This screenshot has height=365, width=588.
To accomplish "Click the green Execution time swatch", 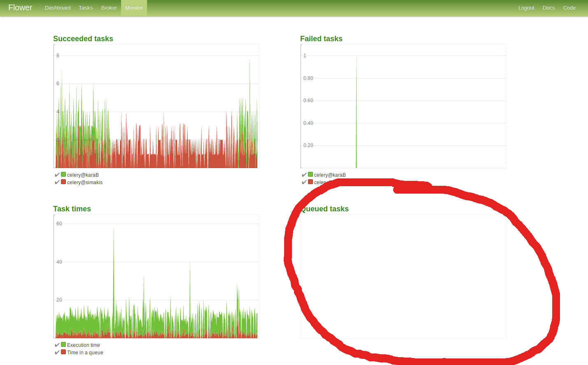I will point(63,345).
